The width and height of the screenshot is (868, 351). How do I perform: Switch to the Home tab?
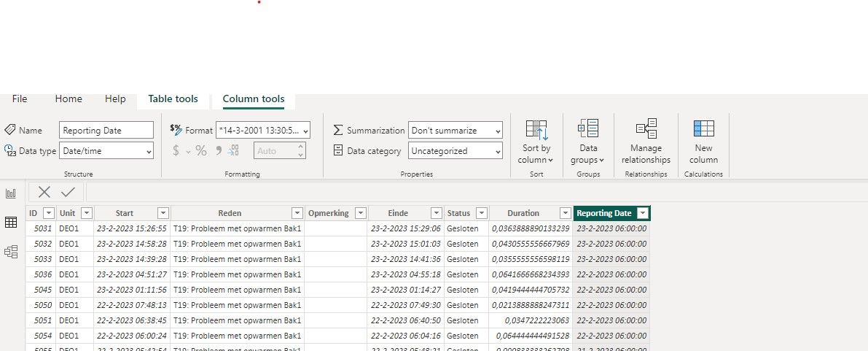[69, 99]
